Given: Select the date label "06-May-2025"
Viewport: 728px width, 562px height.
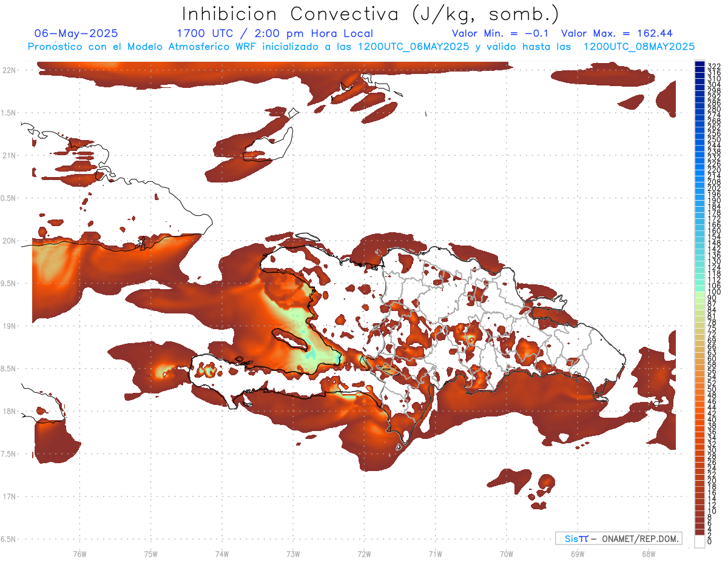Looking at the screenshot, I should click(76, 33).
